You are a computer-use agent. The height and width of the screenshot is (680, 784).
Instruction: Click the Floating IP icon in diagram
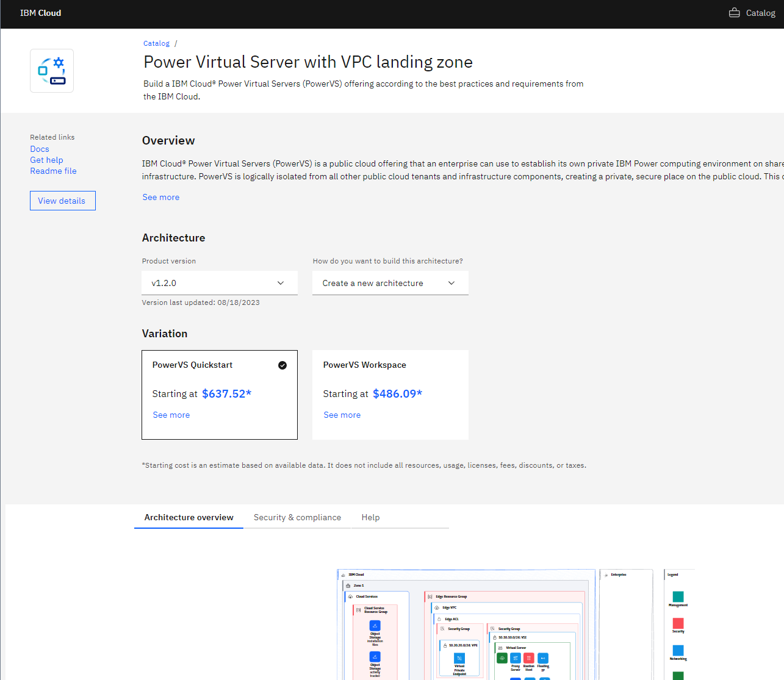tap(543, 658)
